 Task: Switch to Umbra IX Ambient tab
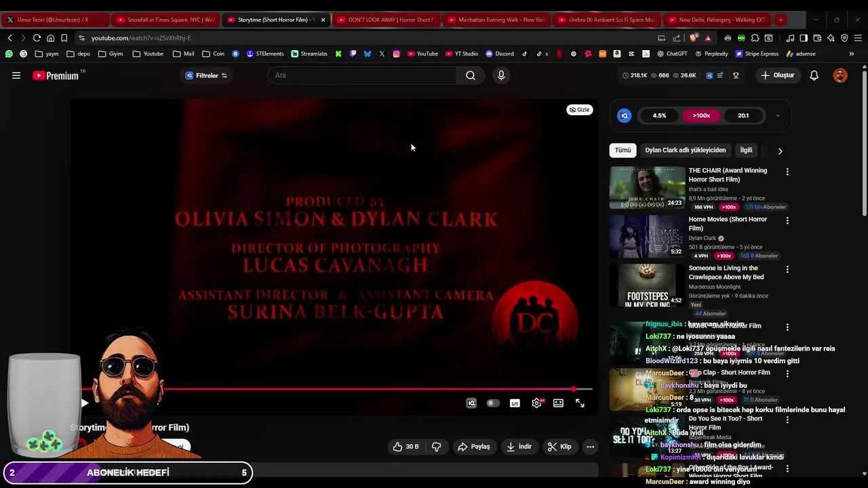click(607, 20)
